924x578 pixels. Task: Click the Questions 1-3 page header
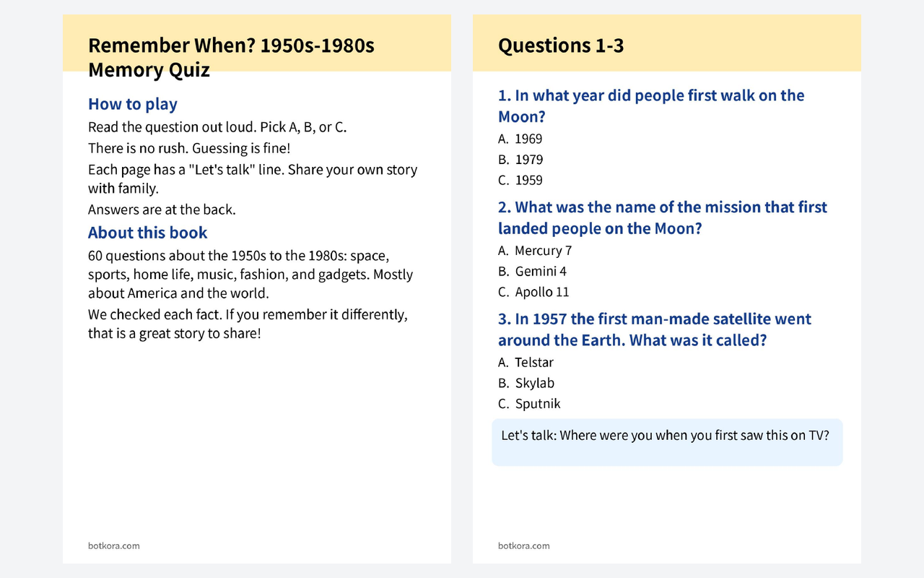click(x=561, y=46)
